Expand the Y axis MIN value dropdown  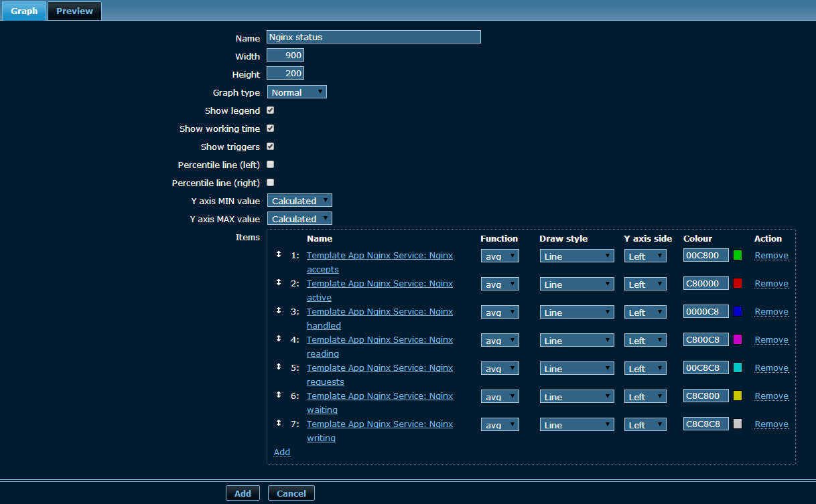[x=299, y=201]
